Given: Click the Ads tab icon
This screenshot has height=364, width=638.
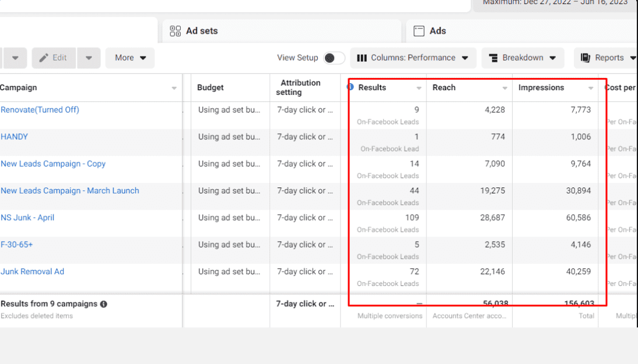Looking at the screenshot, I should [419, 31].
